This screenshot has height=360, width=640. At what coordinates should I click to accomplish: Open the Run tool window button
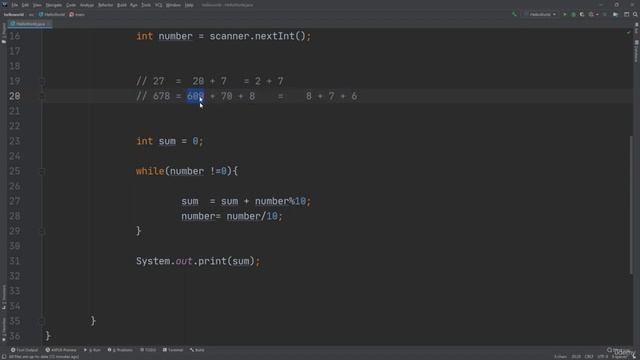click(92, 350)
